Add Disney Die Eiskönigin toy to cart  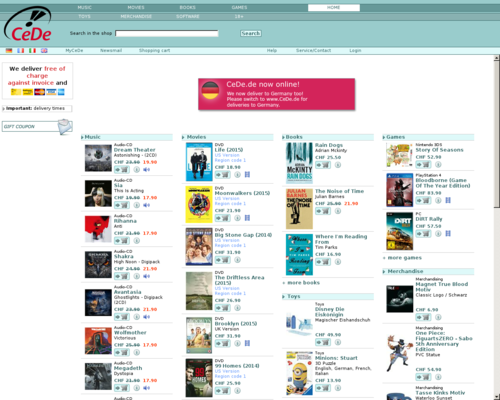[x=323, y=342]
